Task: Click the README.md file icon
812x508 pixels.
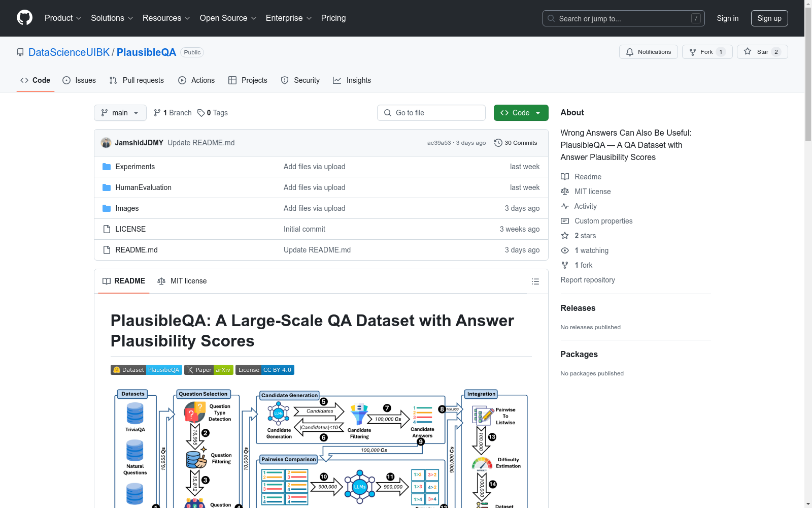Action: click(107, 250)
